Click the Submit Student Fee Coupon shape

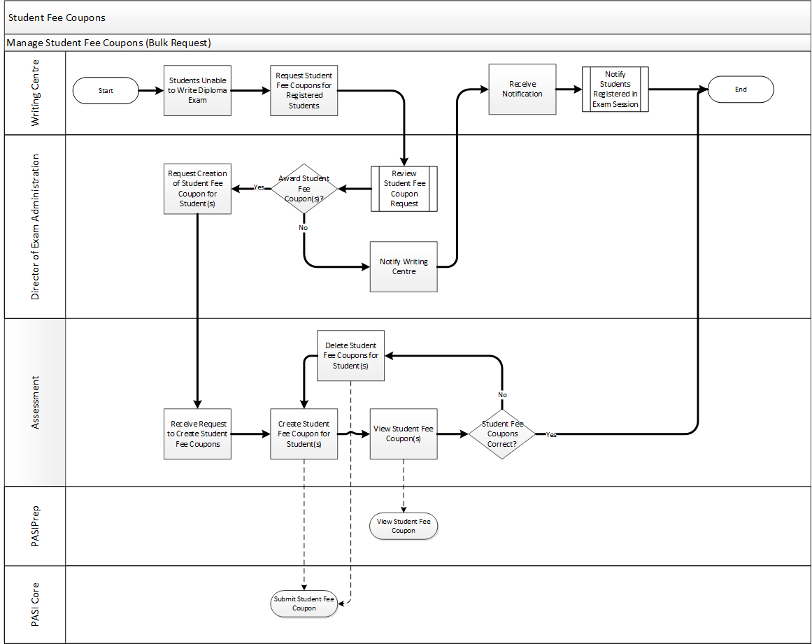click(304, 603)
